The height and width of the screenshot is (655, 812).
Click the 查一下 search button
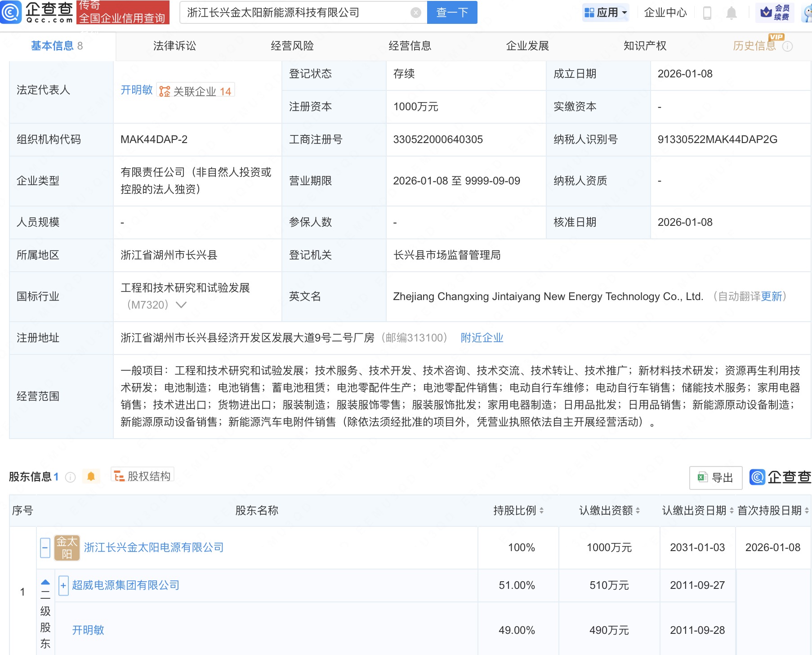452,13
